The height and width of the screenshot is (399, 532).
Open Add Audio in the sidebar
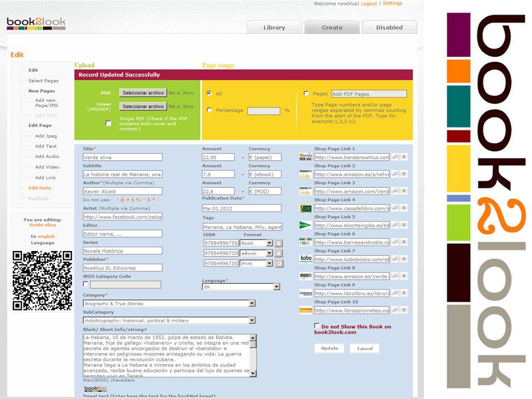(x=47, y=156)
